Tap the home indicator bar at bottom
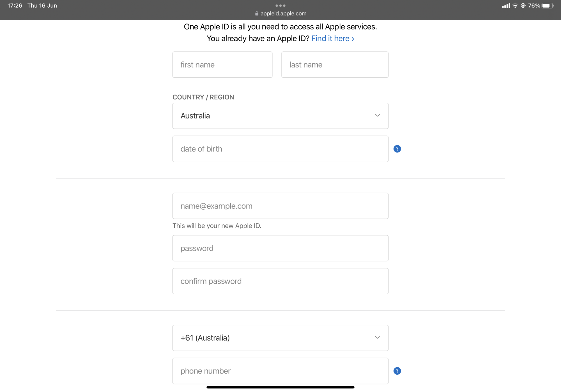Screen dimensions: 561x392 [x=280, y=387]
